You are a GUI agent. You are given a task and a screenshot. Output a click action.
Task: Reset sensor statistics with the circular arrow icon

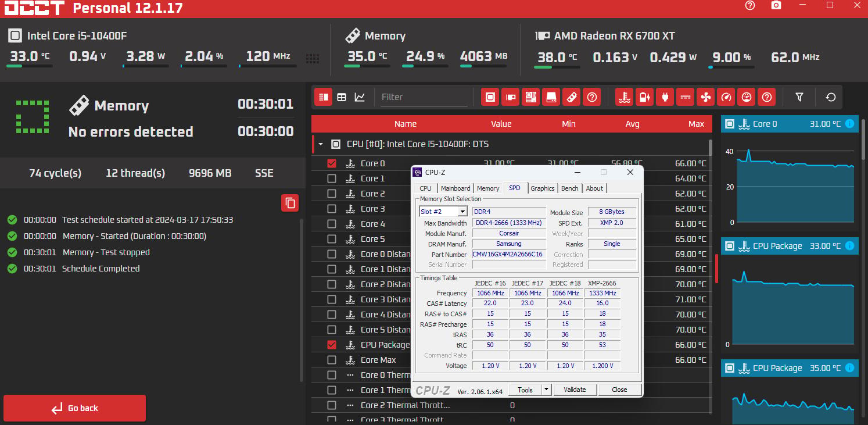(x=831, y=97)
